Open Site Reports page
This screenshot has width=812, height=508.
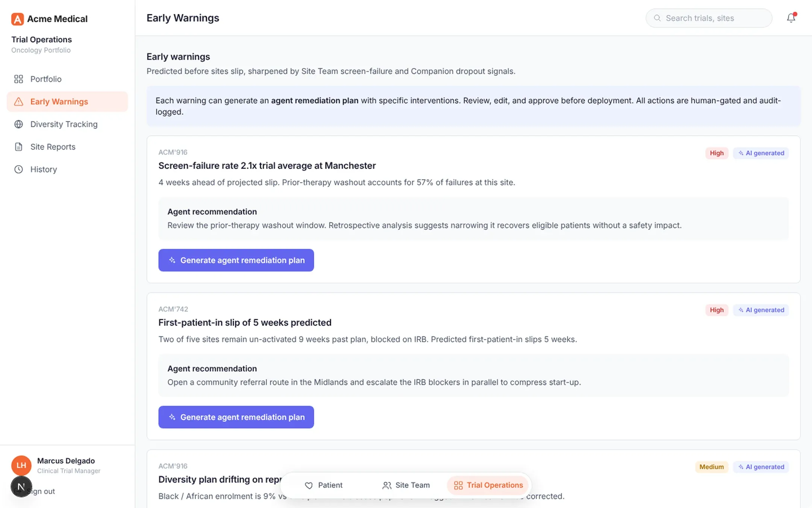(x=67, y=147)
